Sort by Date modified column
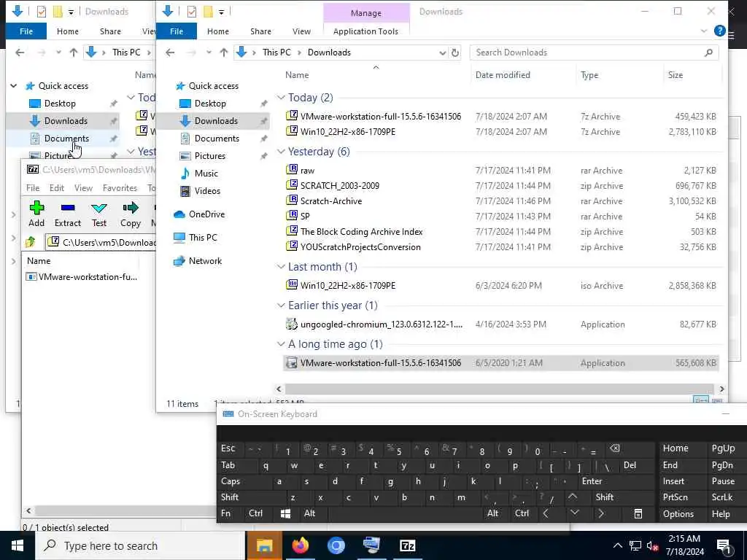The width and height of the screenshot is (747, 560). pyautogui.click(x=502, y=75)
